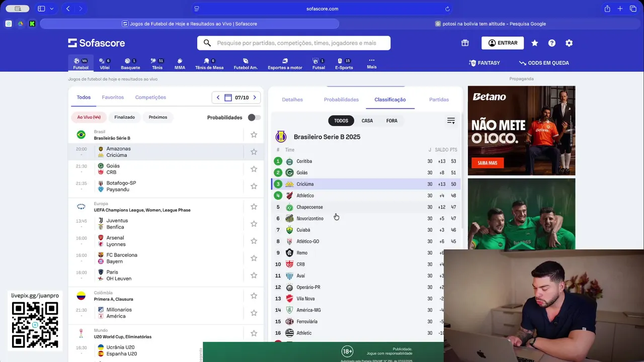Select the CASA standings filter
The image size is (644, 362).
point(367,121)
